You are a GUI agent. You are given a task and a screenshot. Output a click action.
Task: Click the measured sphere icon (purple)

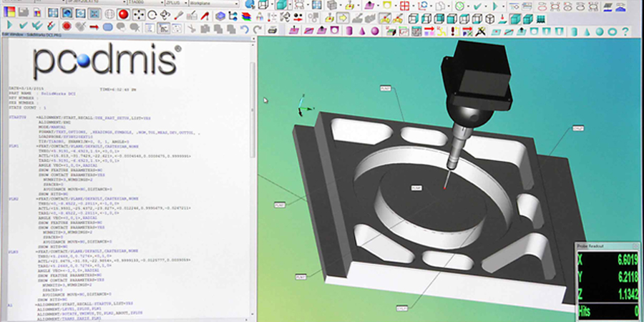[374, 31]
